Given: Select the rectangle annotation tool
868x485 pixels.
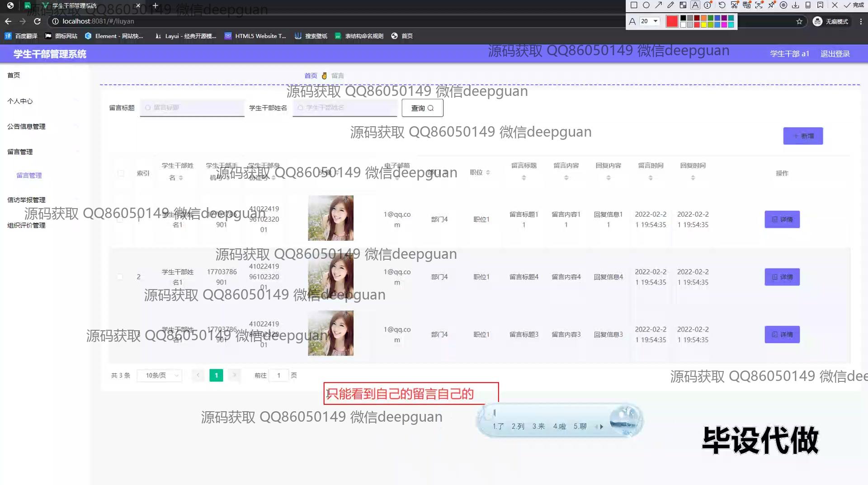Looking at the screenshot, I should tap(634, 5).
